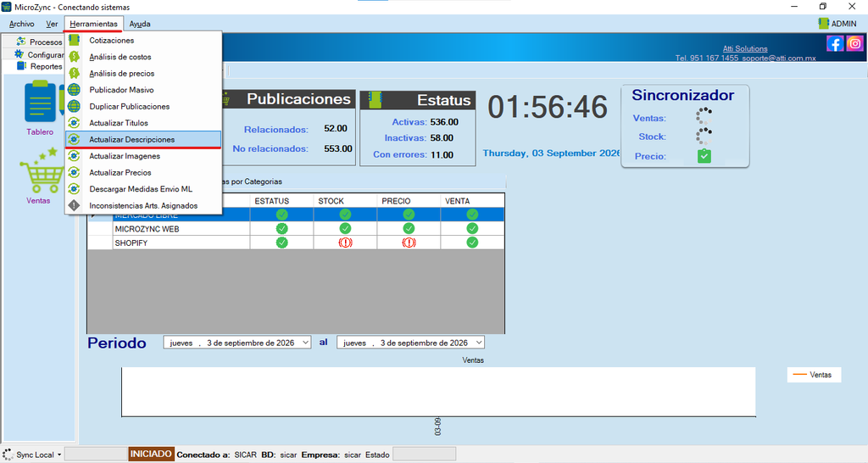Viewport: 868px width, 463px height.
Task: Click the STOCK column header
Action: pyautogui.click(x=346, y=201)
